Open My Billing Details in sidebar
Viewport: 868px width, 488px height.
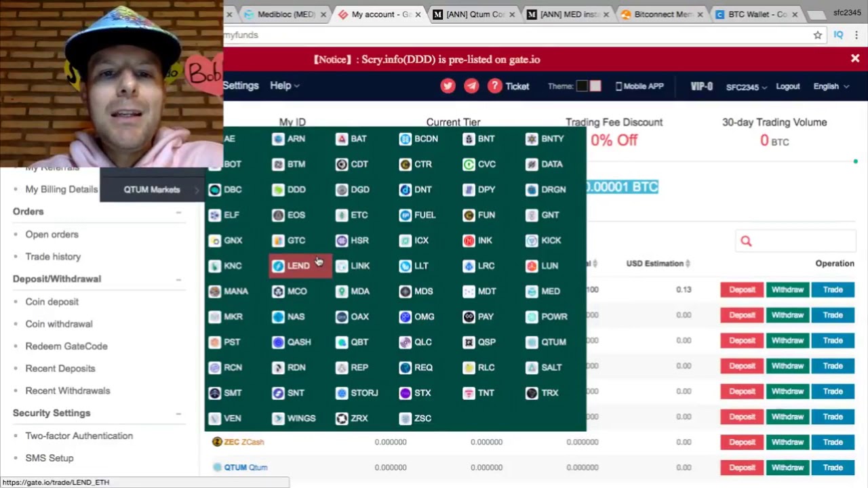click(x=62, y=190)
